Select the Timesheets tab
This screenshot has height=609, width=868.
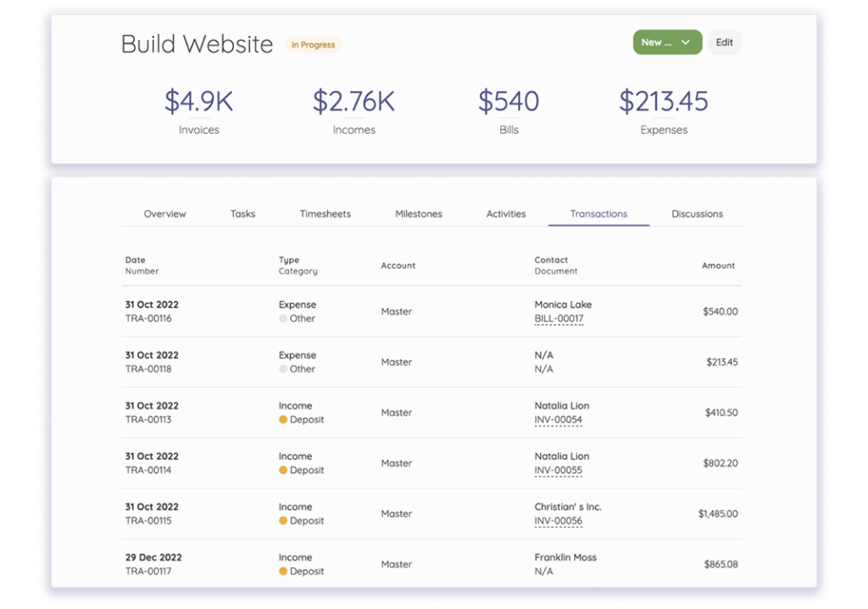(x=325, y=214)
